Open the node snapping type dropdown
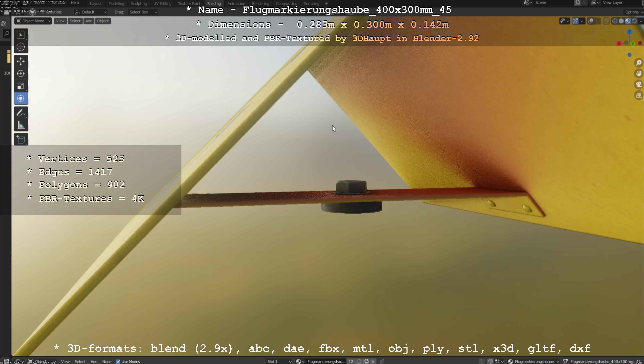 (x=499, y=361)
